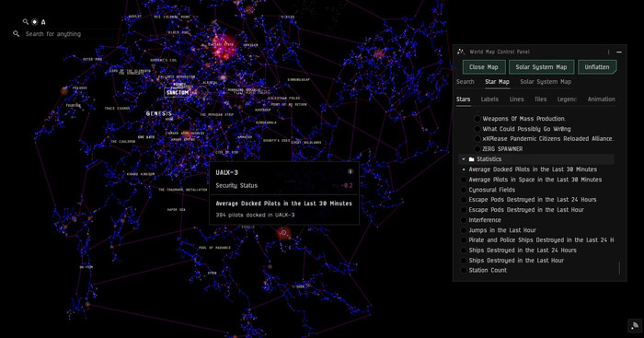Click the World Map Control Panel header icon
The width and height of the screenshot is (644, 338).
[461, 52]
